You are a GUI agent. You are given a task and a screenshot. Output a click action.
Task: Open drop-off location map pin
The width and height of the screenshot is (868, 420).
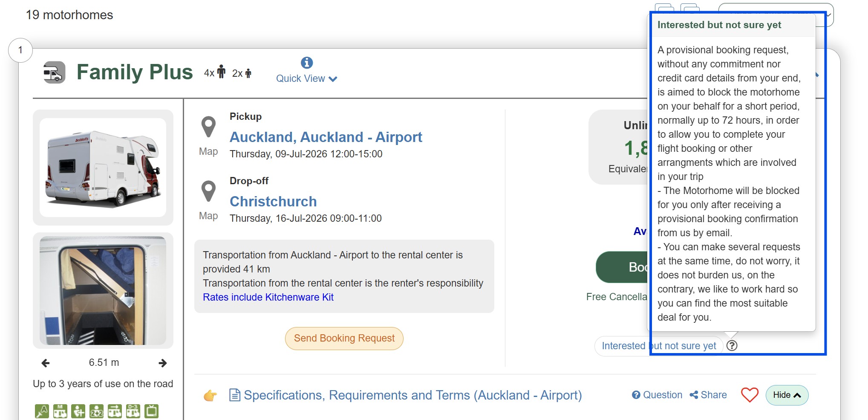point(208,191)
